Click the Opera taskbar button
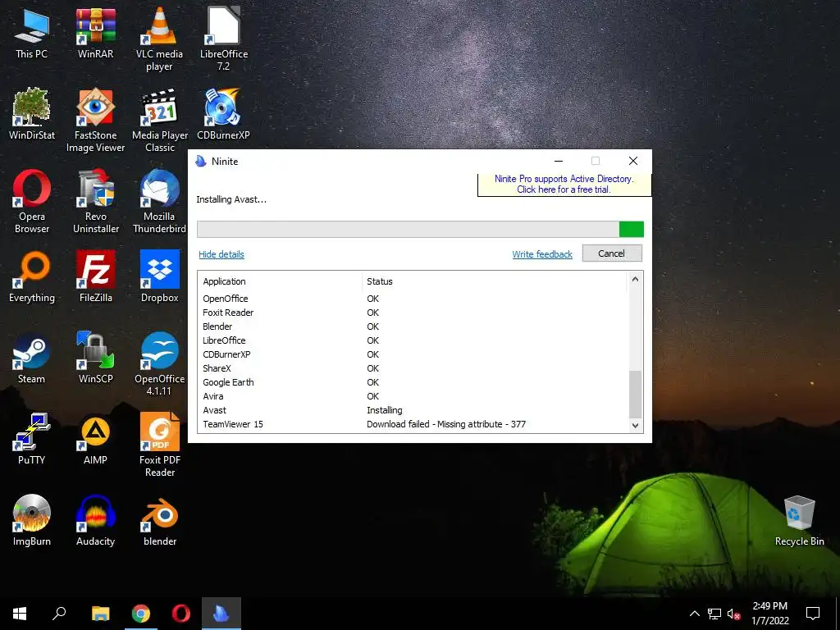Screen dimensions: 840x630 [181, 614]
